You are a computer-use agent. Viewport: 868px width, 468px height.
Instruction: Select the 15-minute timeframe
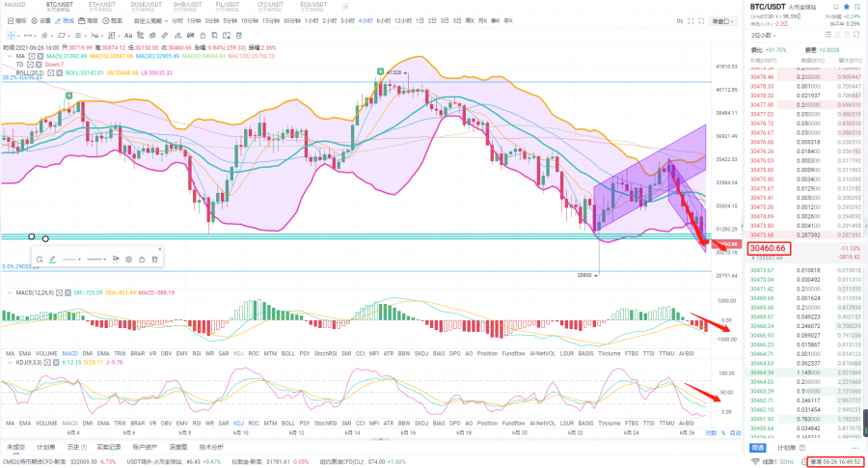pos(271,21)
